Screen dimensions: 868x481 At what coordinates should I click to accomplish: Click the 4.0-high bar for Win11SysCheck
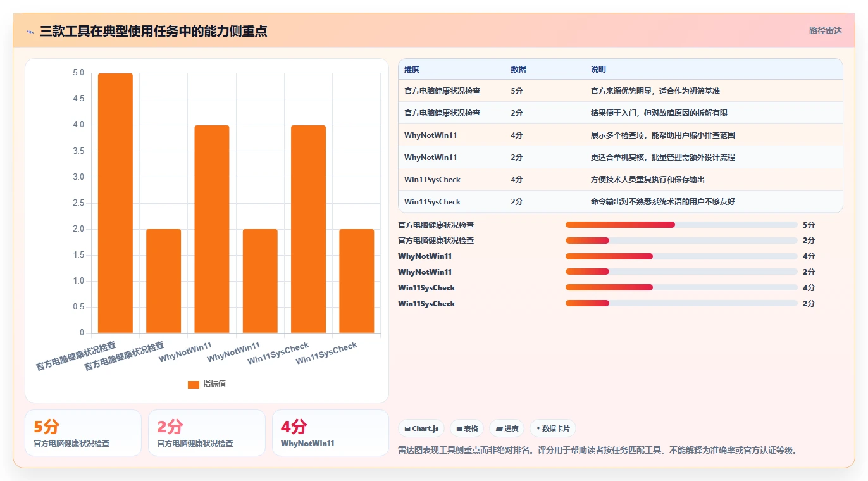click(308, 229)
